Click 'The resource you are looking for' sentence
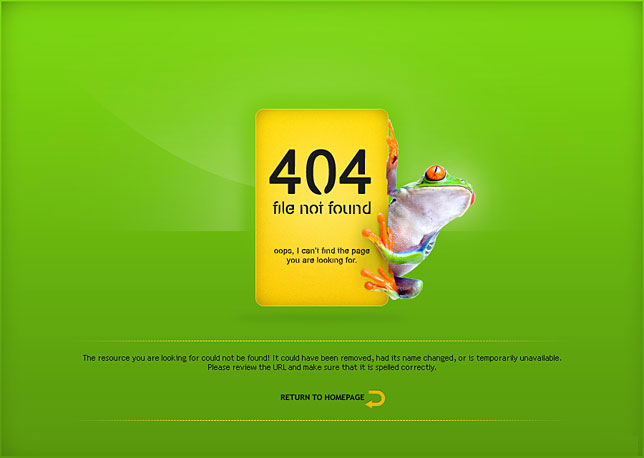The height and width of the screenshot is (458, 644). (322, 358)
